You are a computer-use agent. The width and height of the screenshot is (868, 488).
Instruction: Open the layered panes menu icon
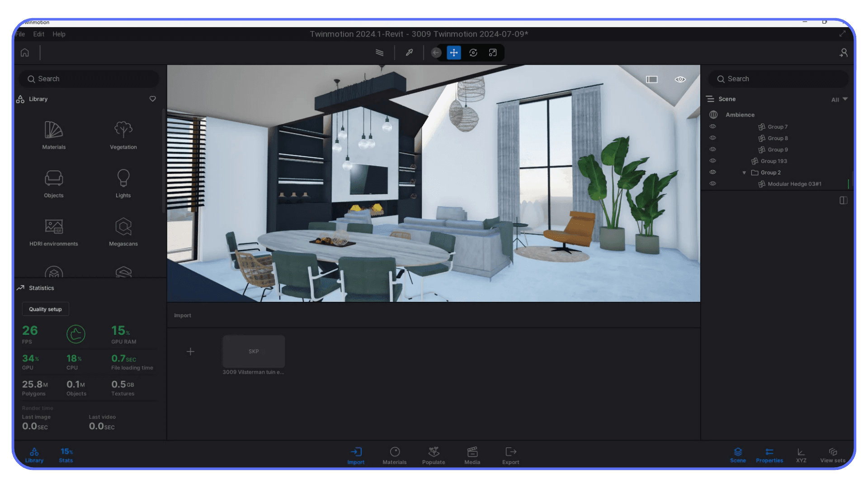coord(379,52)
